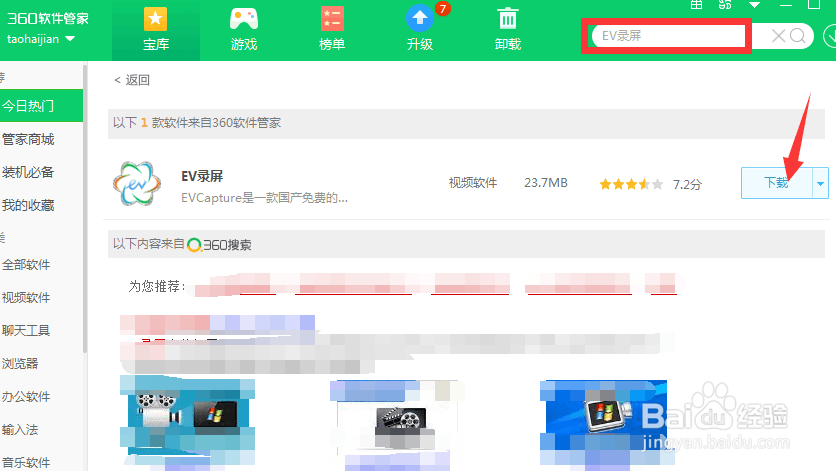Click the EVCapture description text
The image size is (836, 471).
point(264,198)
